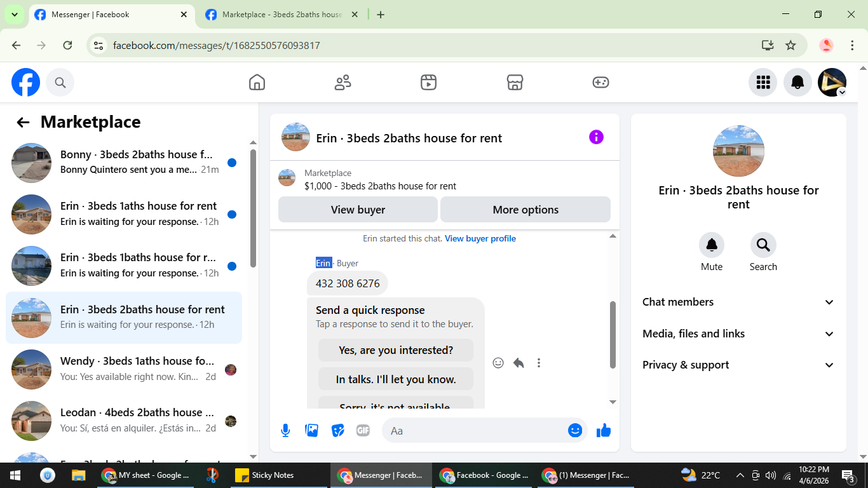
Task: Show hidden system tray icons
Action: [740, 475]
